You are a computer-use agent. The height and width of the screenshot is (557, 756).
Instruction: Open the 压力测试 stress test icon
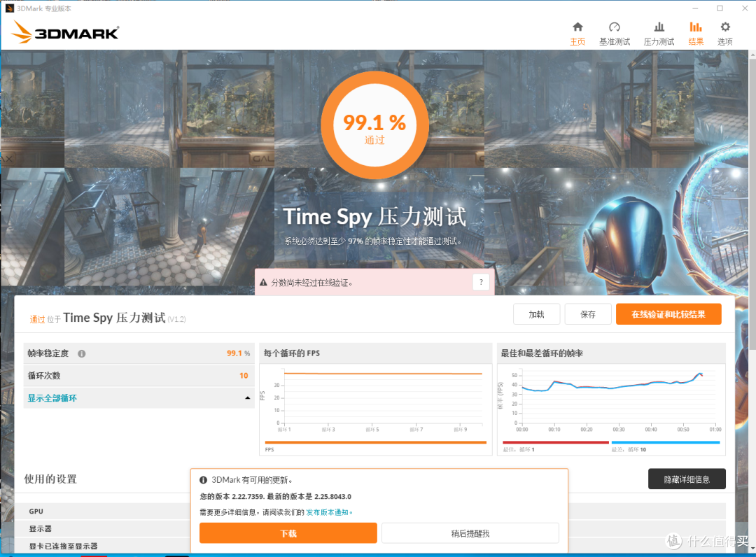[659, 27]
